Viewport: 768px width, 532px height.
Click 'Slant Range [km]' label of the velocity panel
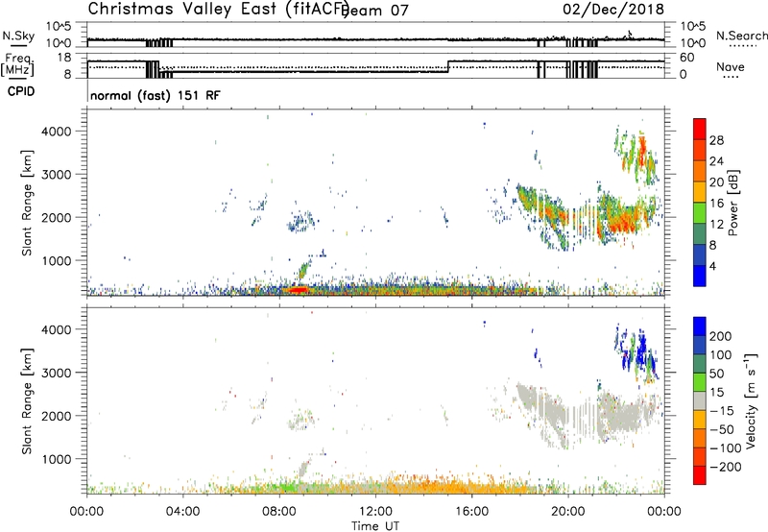point(27,401)
